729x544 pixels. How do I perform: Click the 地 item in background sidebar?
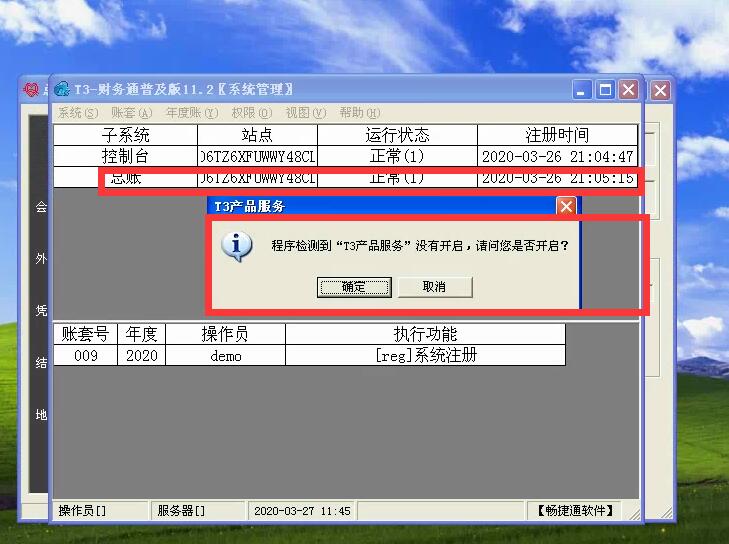41,414
